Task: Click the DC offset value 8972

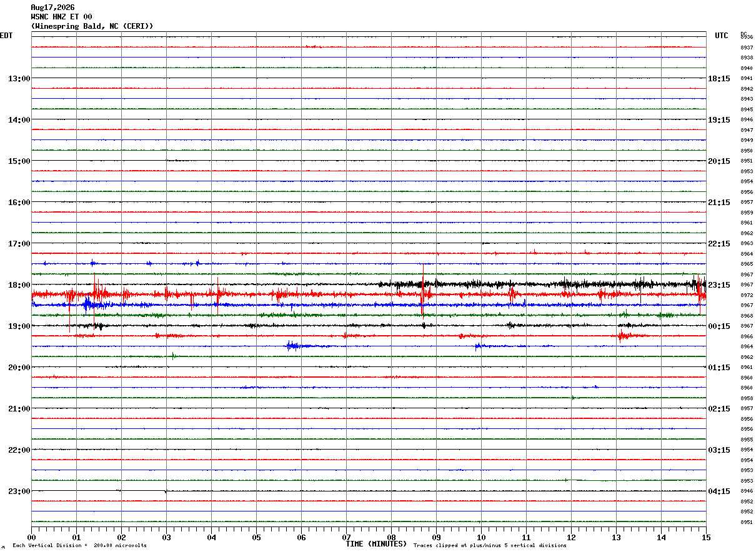Action: click(x=746, y=295)
